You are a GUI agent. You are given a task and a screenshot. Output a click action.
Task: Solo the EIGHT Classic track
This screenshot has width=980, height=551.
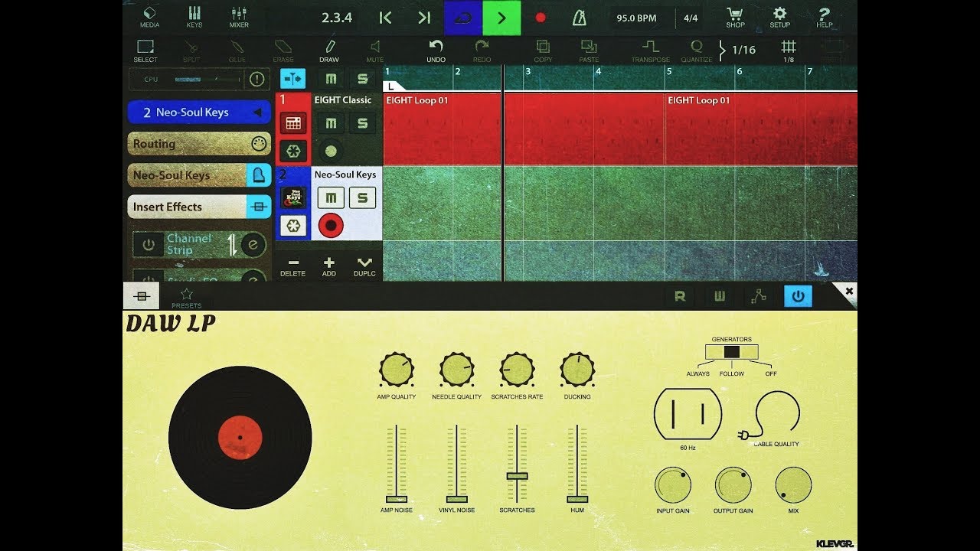coord(363,122)
